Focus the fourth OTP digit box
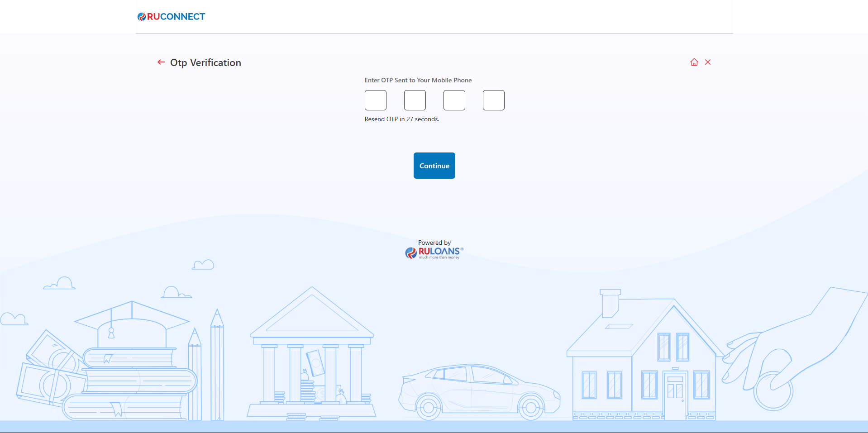Viewport: 868px width, 433px height. 493,100
